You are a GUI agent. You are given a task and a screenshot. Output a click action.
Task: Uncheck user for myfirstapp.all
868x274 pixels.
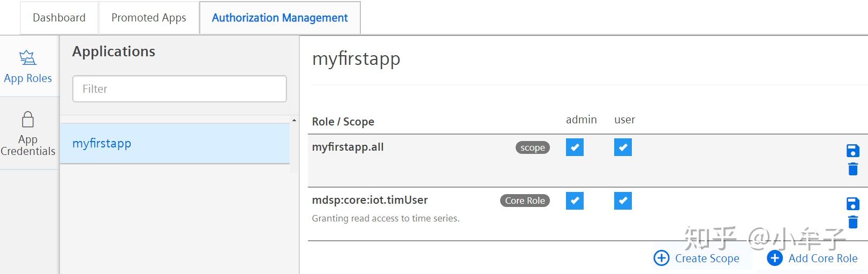point(623,147)
